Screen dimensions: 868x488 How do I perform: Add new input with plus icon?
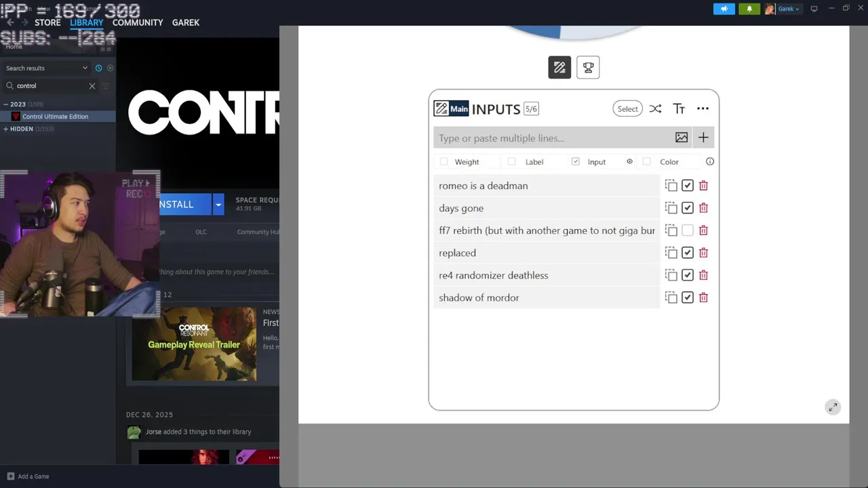(x=703, y=138)
